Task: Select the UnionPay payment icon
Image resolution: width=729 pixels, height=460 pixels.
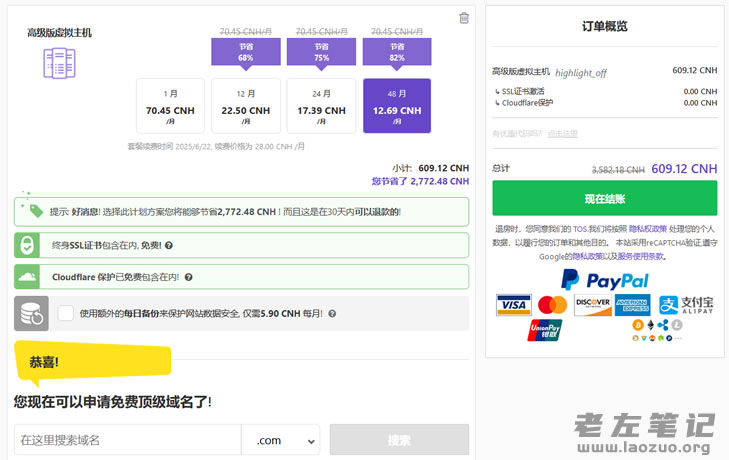Action: click(545, 330)
